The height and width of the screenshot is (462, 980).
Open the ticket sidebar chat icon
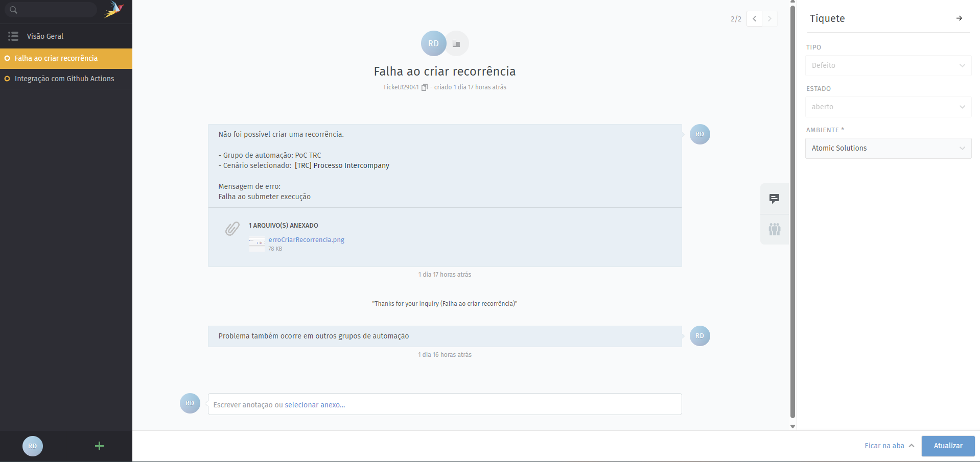(775, 199)
